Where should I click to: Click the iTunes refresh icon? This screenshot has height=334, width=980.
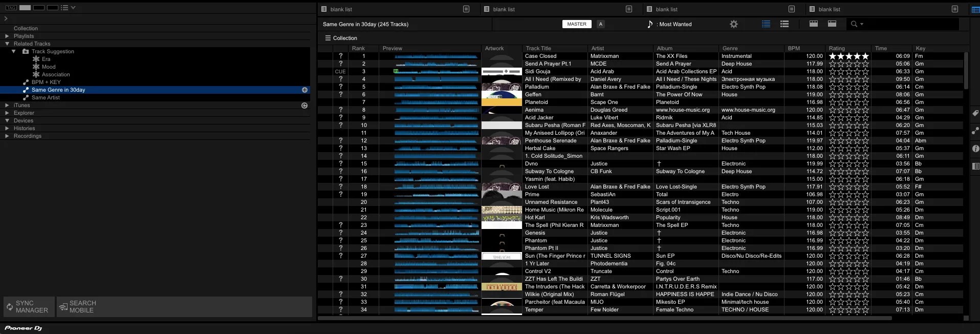tap(304, 106)
